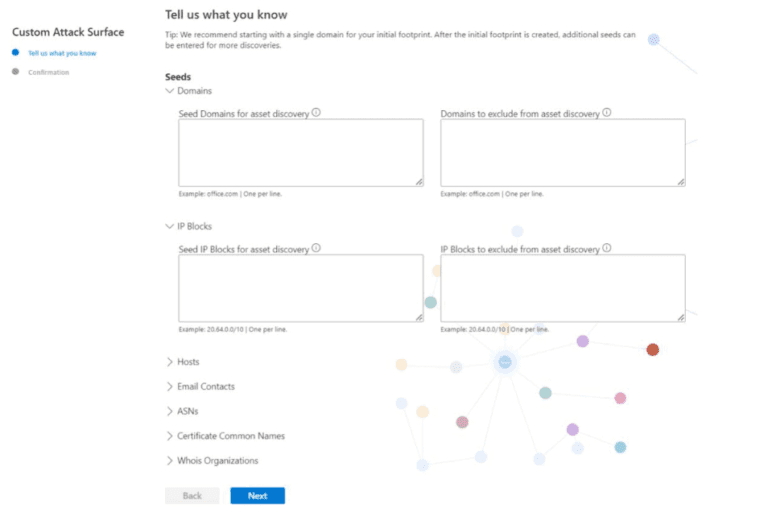768x529 pixels.
Task: Click the Next button
Action: tap(258, 496)
